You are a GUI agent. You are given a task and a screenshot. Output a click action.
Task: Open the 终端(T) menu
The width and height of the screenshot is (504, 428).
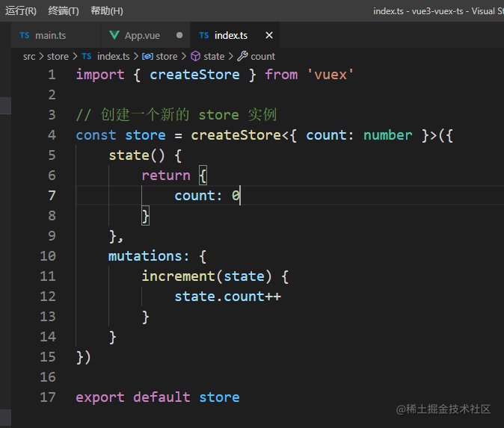coord(64,11)
